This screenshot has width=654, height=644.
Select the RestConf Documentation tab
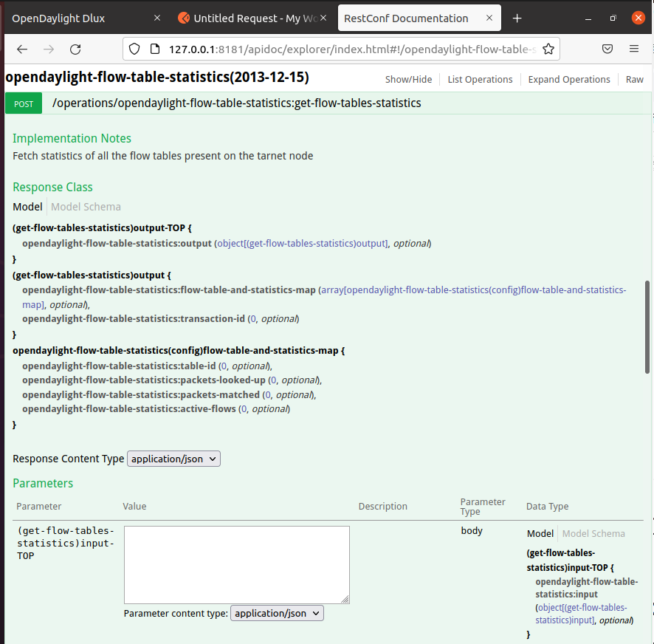tap(419, 18)
